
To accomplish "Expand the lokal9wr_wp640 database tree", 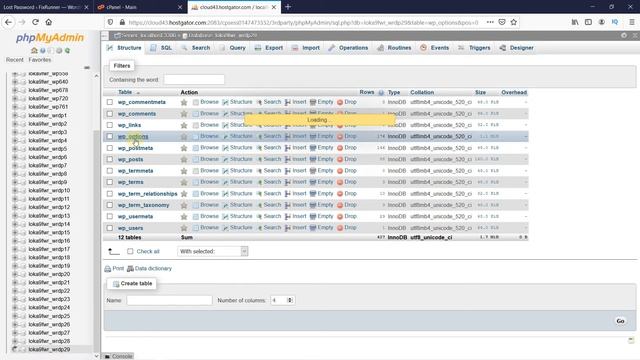I will point(15,82).
